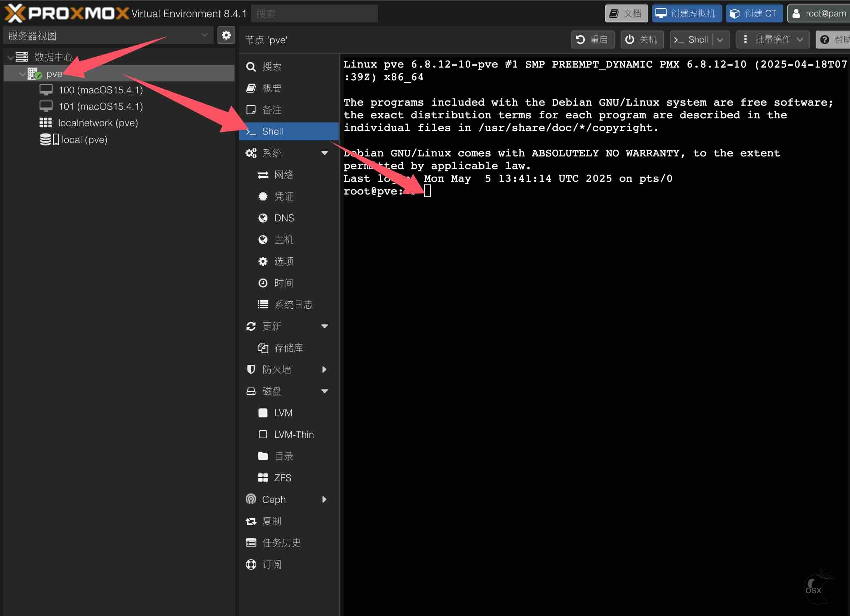Open 搜索 magnifier item in node menu

[x=289, y=67]
